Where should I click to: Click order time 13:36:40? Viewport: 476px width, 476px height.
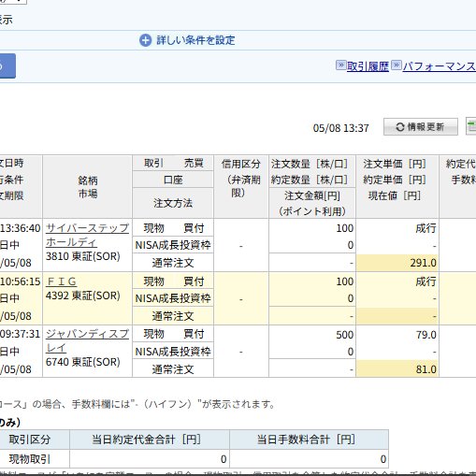(21, 228)
